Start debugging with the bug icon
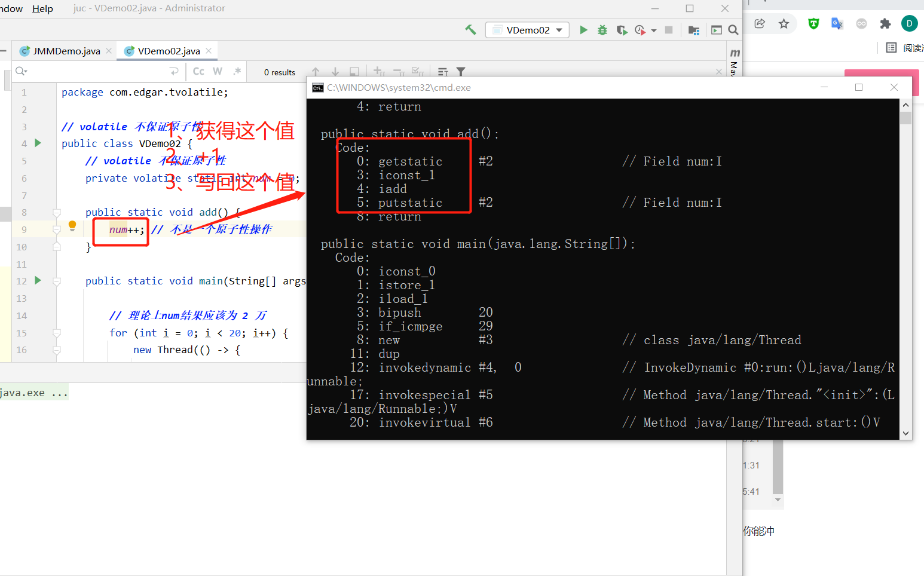This screenshot has height=576, width=924. click(x=602, y=30)
